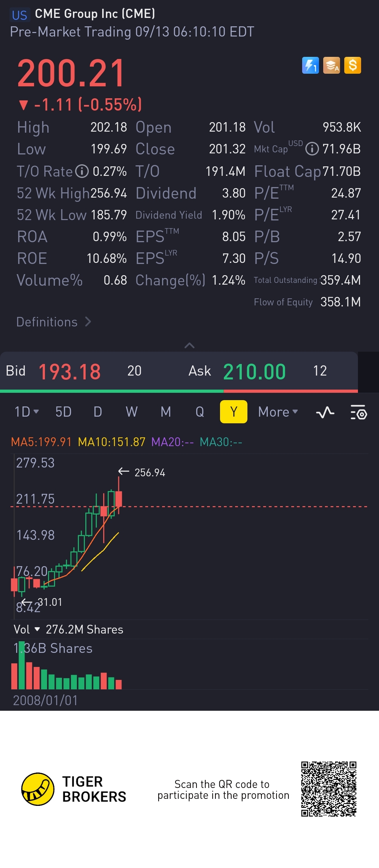Open the Vol indicator dropdown
379x868 pixels.
[x=27, y=629]
